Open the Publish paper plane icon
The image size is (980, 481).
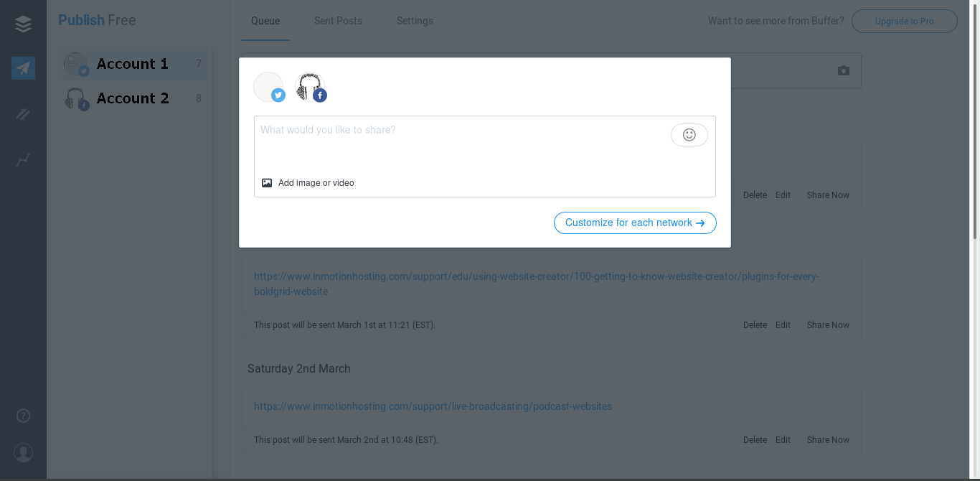[x=23, y=68]
